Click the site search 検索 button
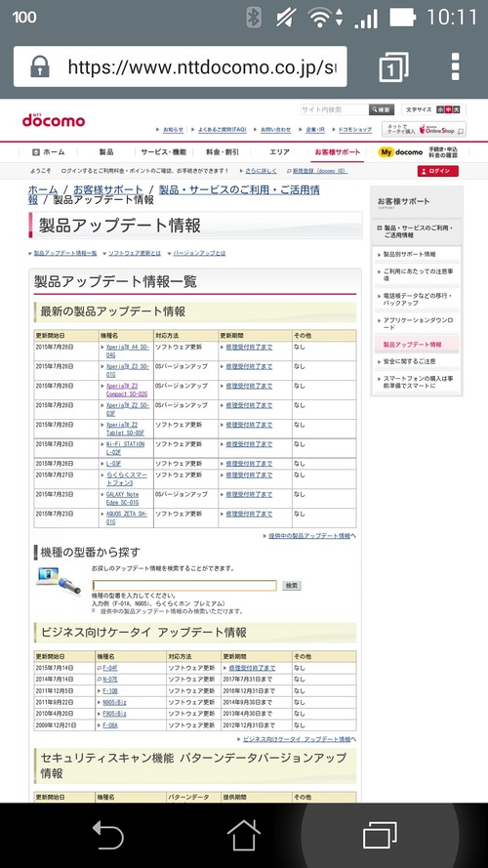Image resolution: width=488 pixels, height=868 pixels. (x=382, y=109)
